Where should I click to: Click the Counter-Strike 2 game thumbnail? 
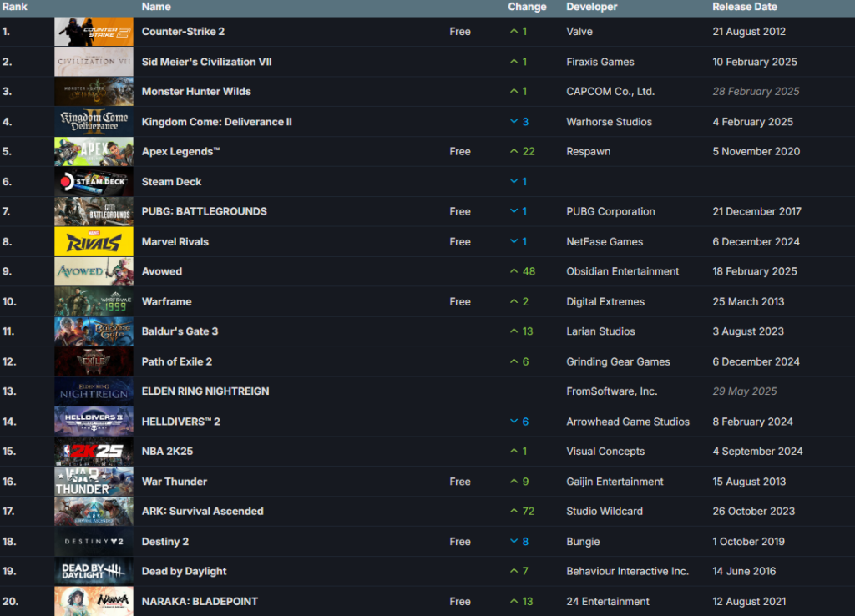94,32
